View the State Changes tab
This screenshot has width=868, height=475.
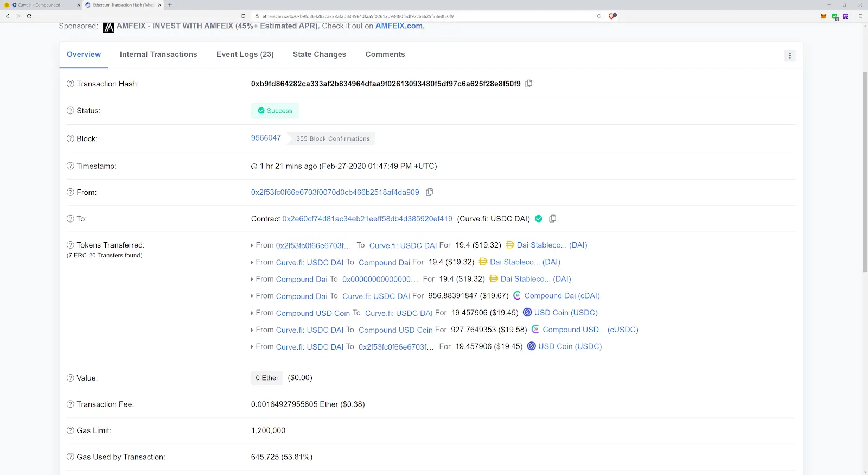319,54
